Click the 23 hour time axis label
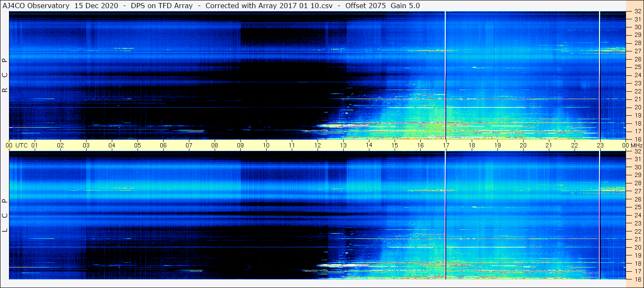The height and width of the screenshot is (288, 644). [x=600, y=145]
